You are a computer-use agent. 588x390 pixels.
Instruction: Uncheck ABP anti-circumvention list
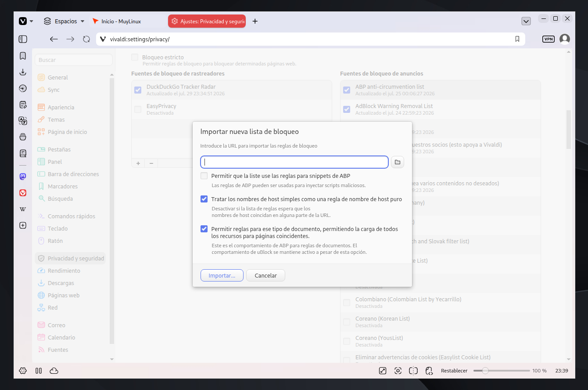pos(347,90)
